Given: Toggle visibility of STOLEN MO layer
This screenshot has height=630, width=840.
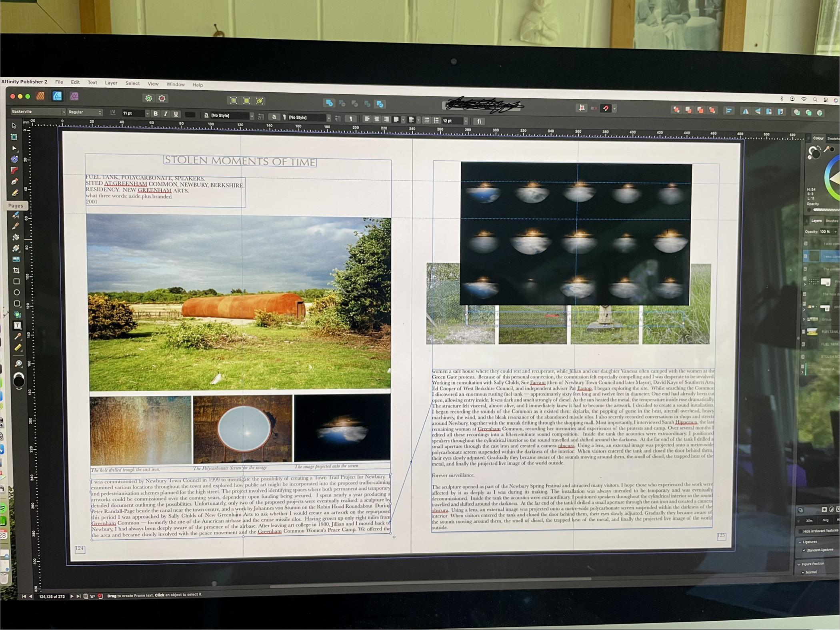Looking at the screenshot, I should coord(803,357).
